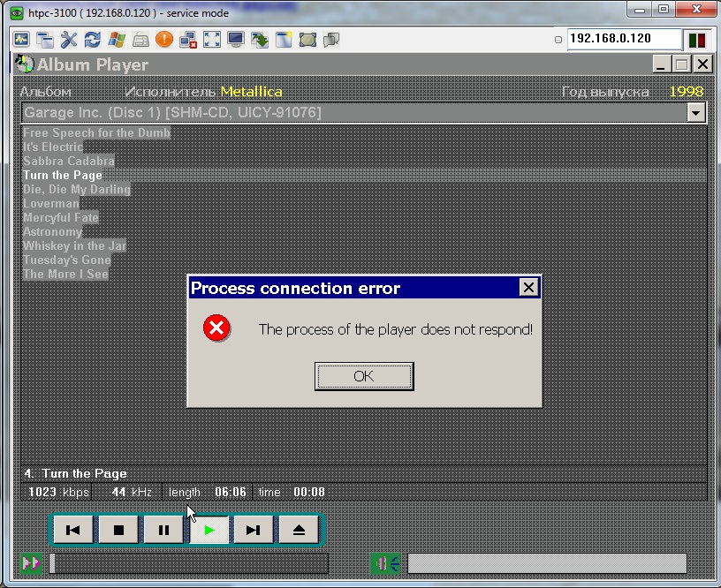Close the htpc-3100 remote window
Image resolution: width=721 pixels, height=588 pixels.
697,10
